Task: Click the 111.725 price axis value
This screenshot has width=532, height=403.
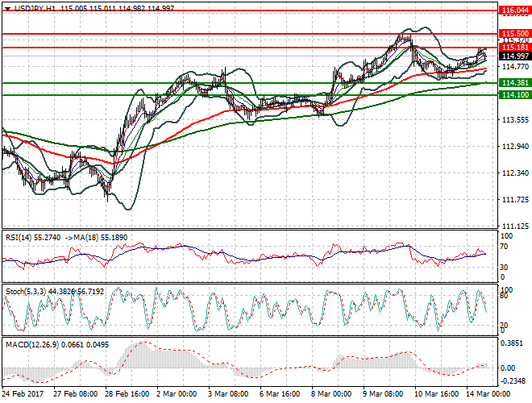Action: [x=515, y=199]
